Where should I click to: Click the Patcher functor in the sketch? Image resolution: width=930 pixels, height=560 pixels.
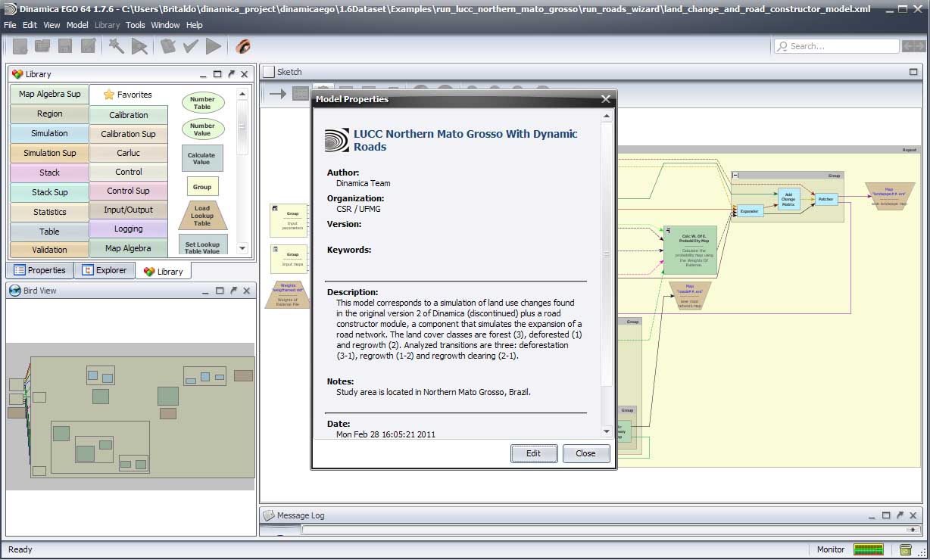pos(825,199)
